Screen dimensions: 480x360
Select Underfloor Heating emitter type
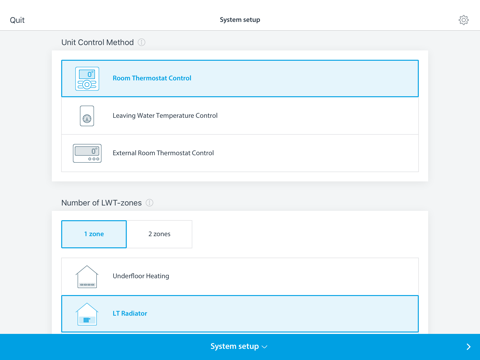point(240,276)
